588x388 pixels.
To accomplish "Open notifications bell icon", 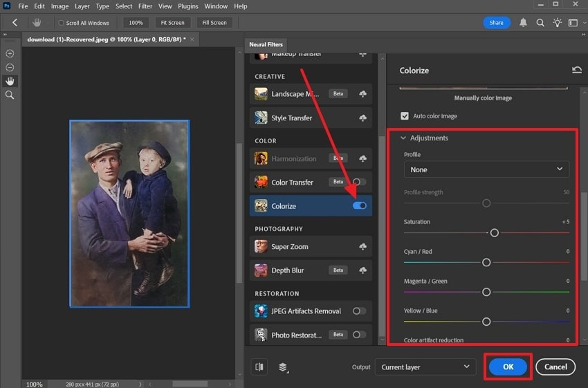I will [x=524, y=23].
